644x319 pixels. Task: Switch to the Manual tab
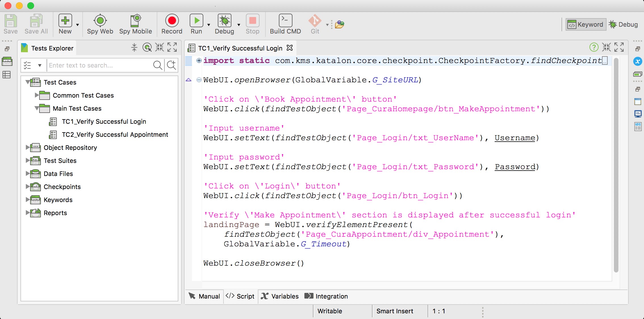pos(204,296)
